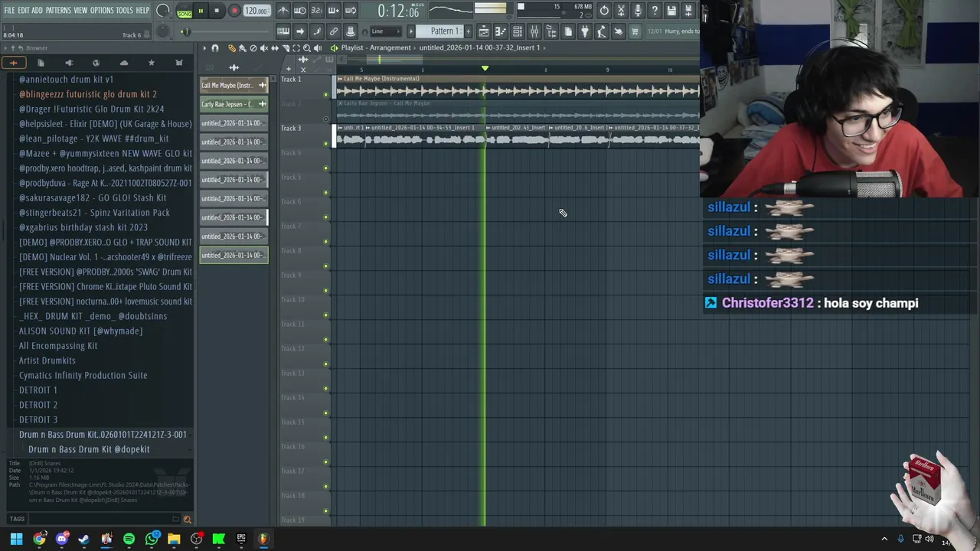This screenshot has height=551, width=980.
Task: Select the browser cloud tab icon
Action: (123, 63)
